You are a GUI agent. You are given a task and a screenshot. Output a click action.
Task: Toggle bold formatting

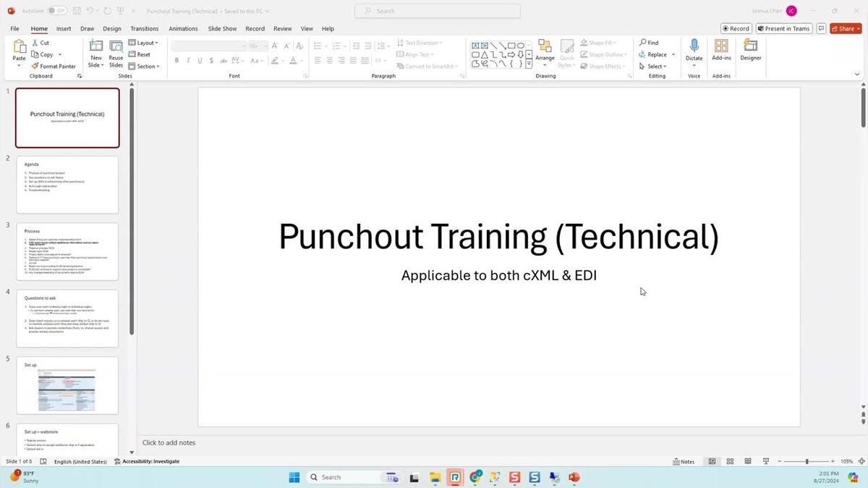click(x=176, y=60)
